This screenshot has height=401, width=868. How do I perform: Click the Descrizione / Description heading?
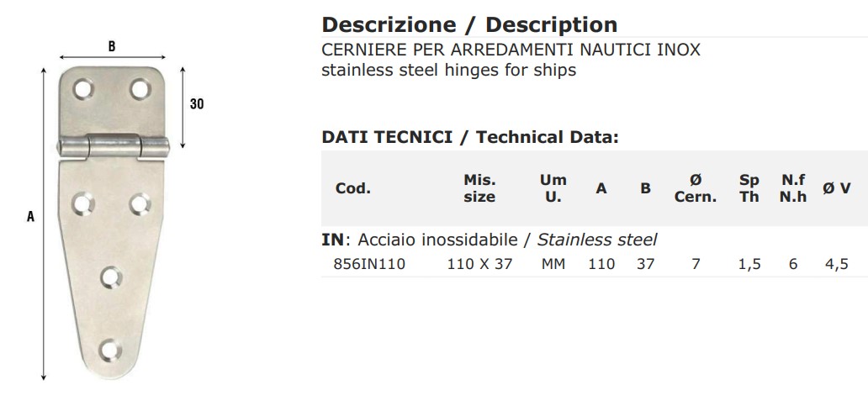[x=469, y=25]
